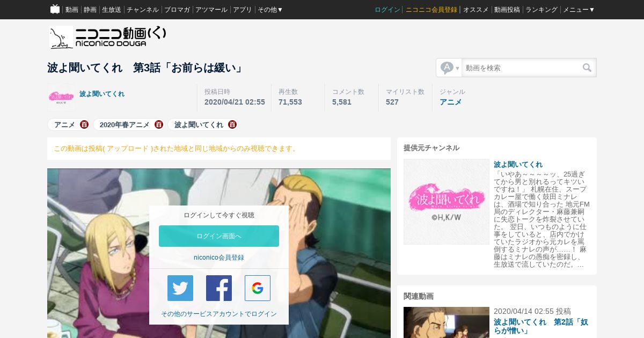Open related video 第2話 thumbnail

447,322
